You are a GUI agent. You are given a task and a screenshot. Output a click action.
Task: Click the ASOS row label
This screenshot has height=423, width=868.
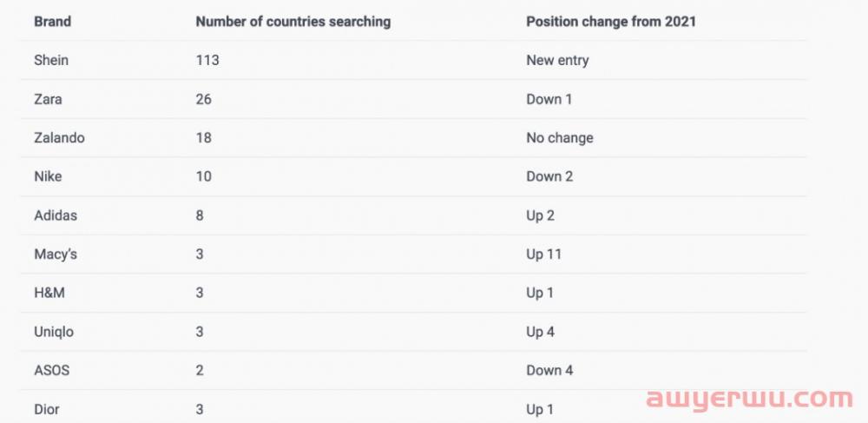51,370
